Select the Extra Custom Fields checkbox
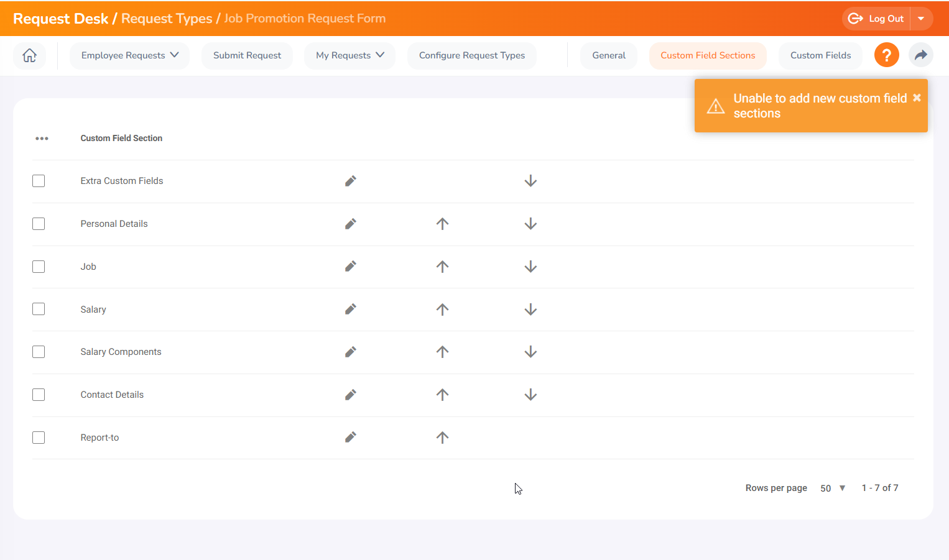Image resolution: width=949 pixels, height=560 pixels. (x=38, y=181)
